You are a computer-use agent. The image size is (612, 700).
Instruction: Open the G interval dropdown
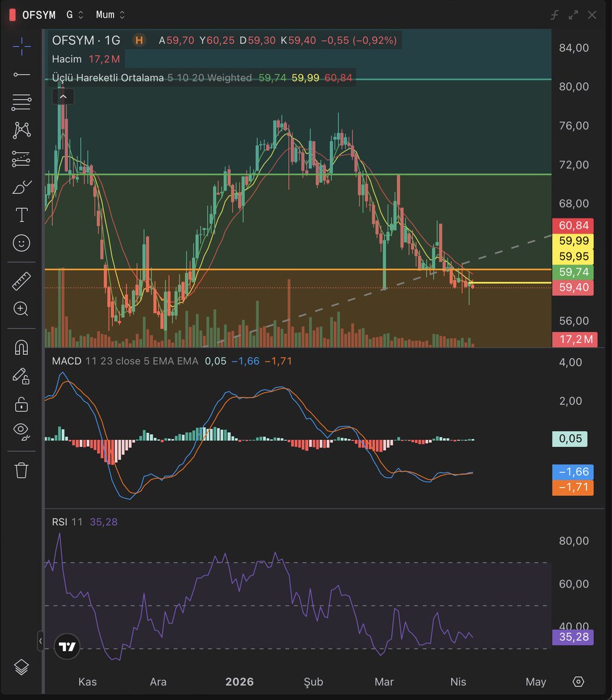(75, 15)
